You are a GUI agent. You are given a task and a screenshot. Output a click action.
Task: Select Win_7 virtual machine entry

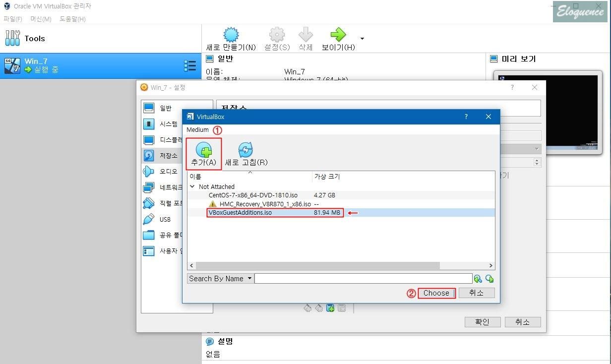click(101, 65)
